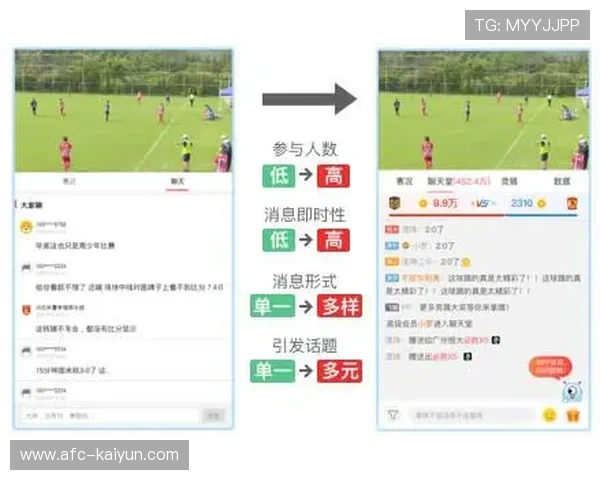Tap gift icon after 广州恒大 必胜X5
Image resolution: width=600 pixels, height=480 pixels.
496,340
